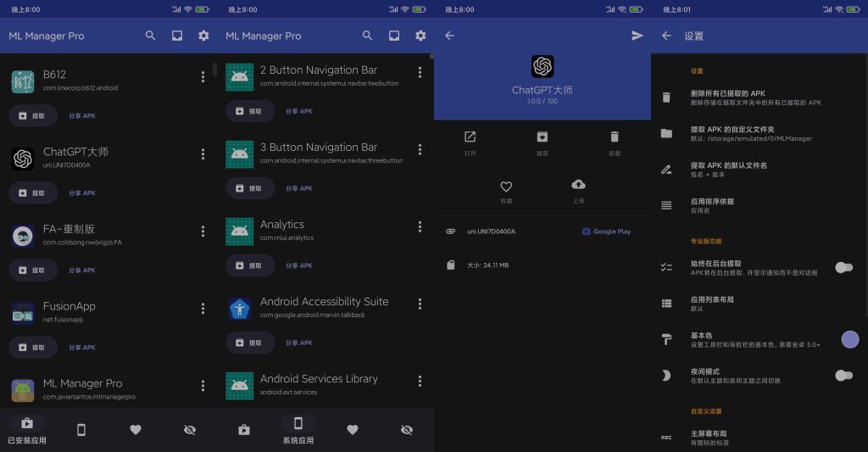Open the three-dot menu for B612
The width and height of the screenshot is (868, 452).
coord(203,77)
